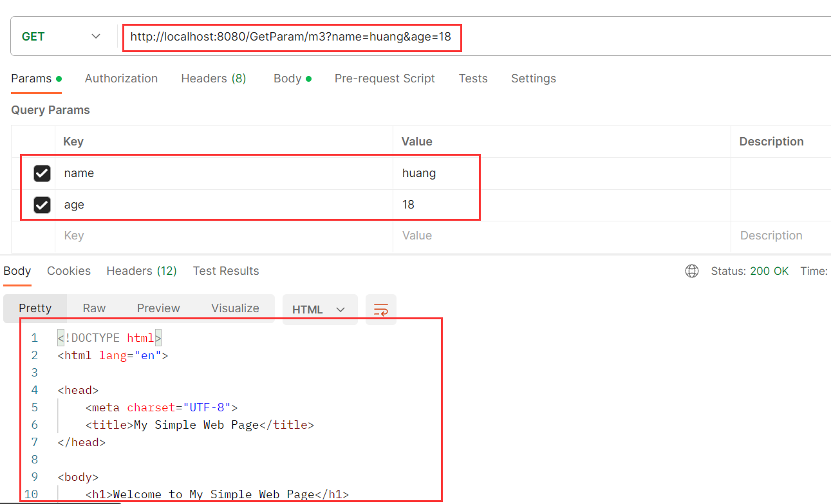
Task: Click the 'name' key cell
Action: 224,173
